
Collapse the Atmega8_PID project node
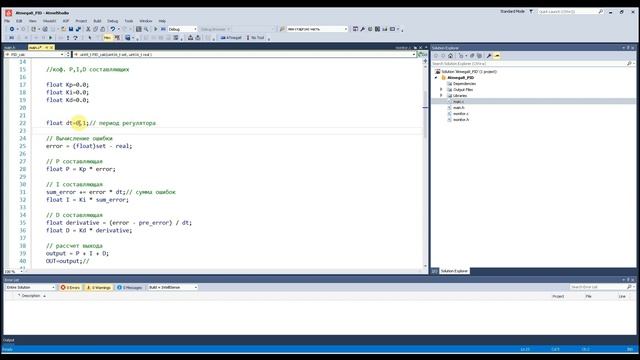pos(436,78)
